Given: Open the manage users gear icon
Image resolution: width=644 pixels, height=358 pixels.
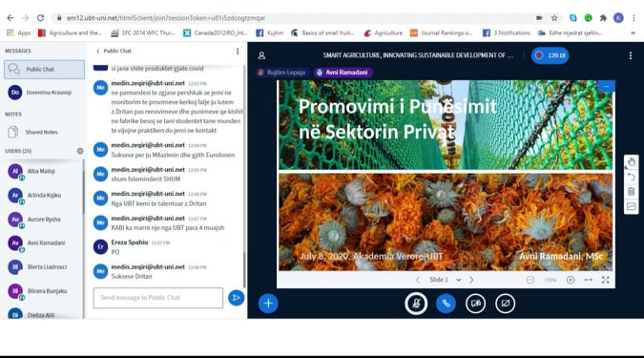Looking at the screenshot, I should pyautogui.click(x=80, y=151).
